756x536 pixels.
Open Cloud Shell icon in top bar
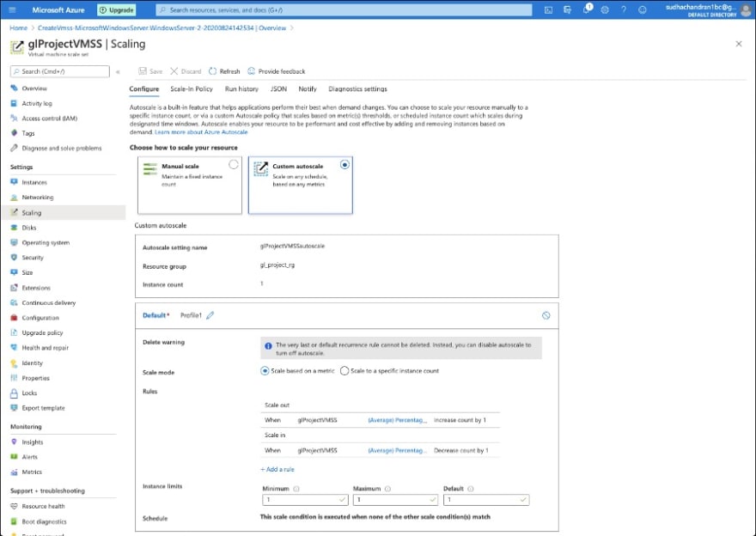click(x=548, y=9)
